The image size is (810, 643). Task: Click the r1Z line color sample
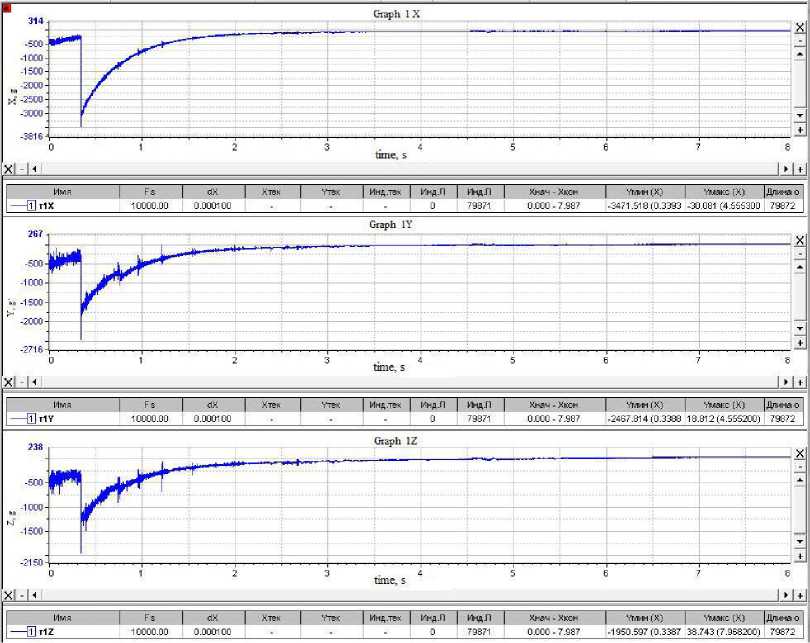pyautogui.click(x=17, y=632)
